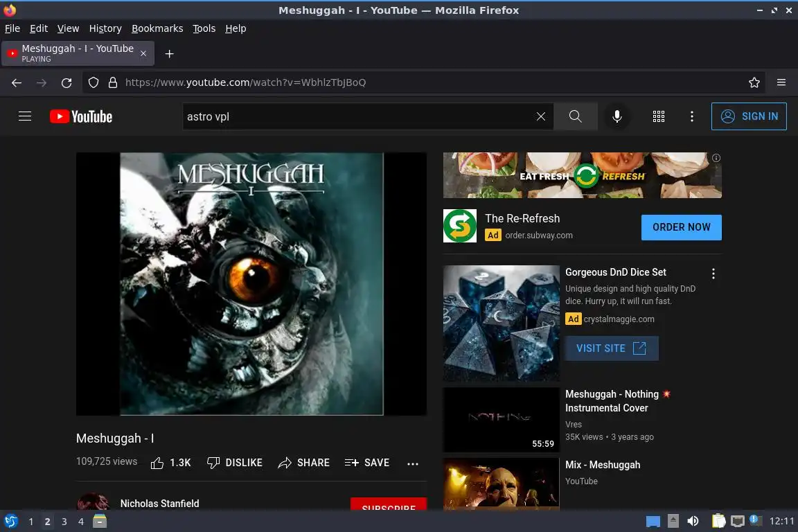Show site security padlock info

(x=113, y=82)
